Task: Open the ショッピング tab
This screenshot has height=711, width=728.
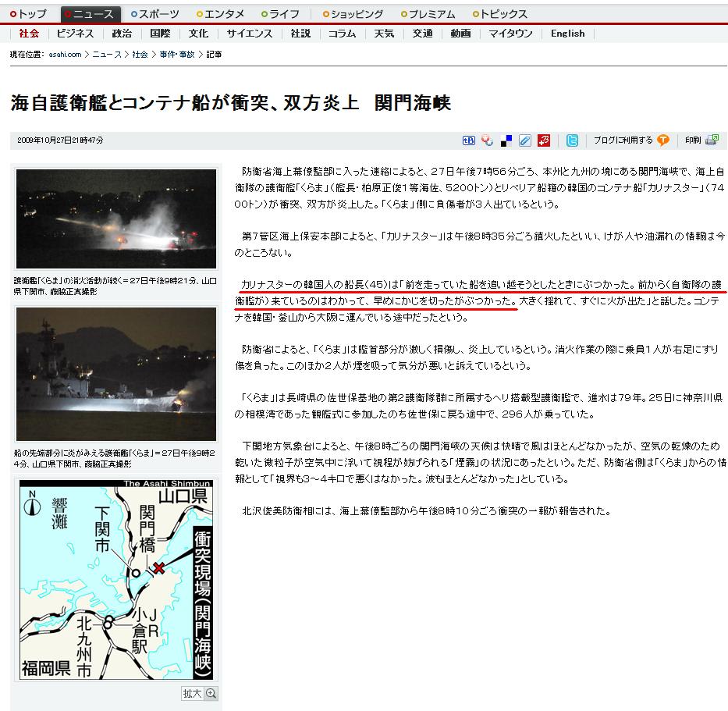Action: [x=353, y=14]
